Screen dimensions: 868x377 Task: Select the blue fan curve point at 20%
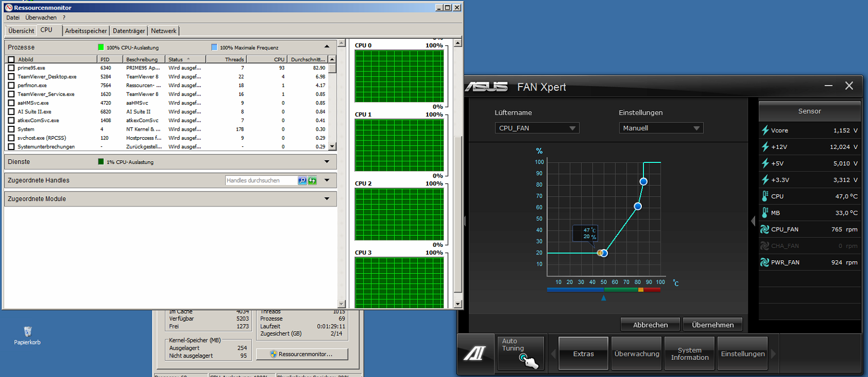click(604, 253)
